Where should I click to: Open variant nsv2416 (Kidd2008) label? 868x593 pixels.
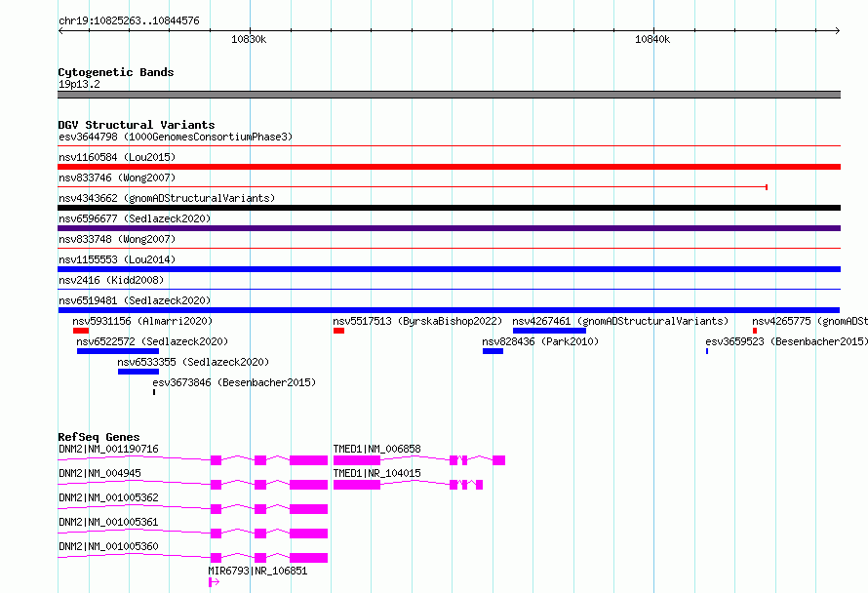point(111,280)
